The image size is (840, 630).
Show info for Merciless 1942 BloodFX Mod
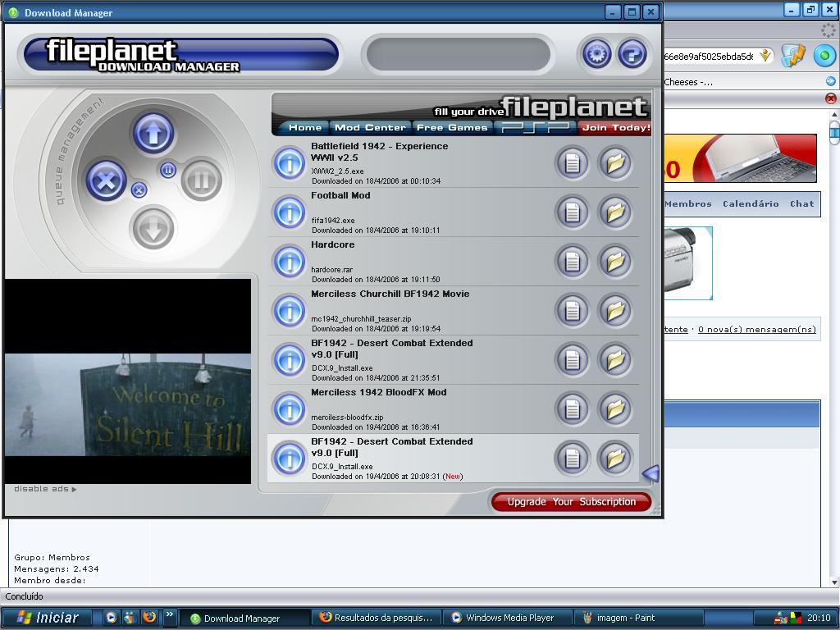[290, 409]
